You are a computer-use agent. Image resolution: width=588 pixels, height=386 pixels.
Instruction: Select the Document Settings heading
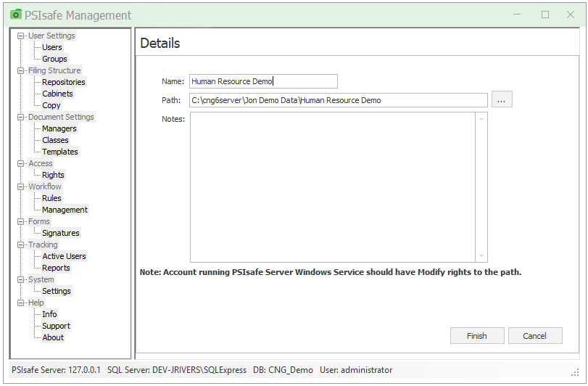point(61,117)
